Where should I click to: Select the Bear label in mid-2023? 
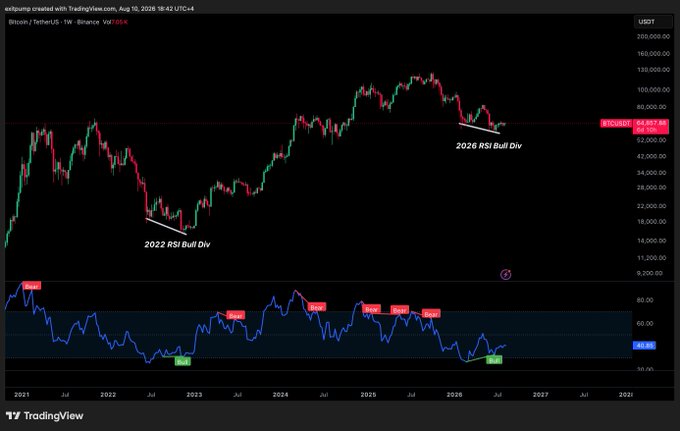click(x=235, y=315)
